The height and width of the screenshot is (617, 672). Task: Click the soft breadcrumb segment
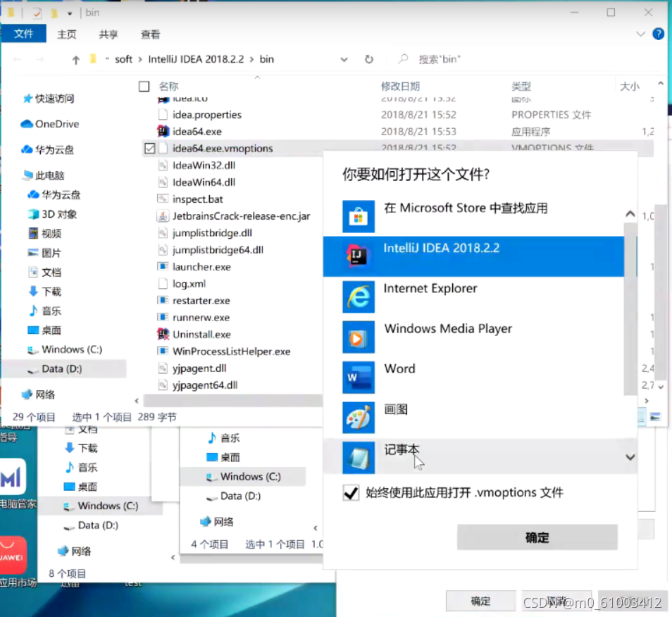[123, 59]
